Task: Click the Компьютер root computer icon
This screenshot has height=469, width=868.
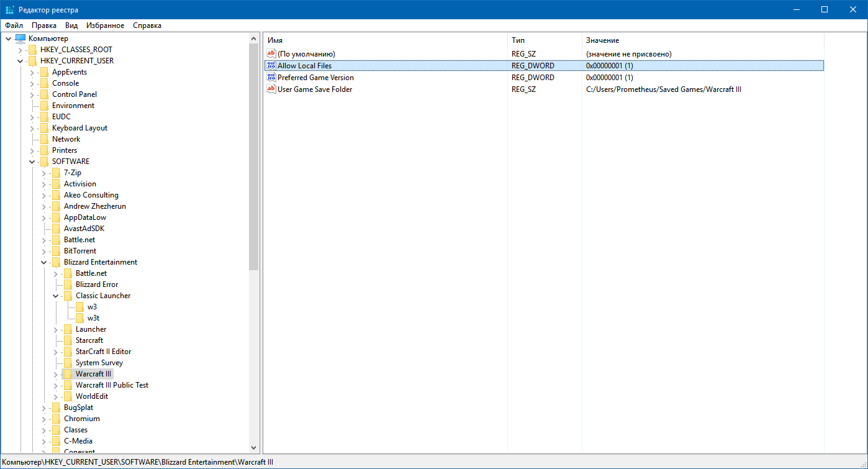Action: click(20, 39)
